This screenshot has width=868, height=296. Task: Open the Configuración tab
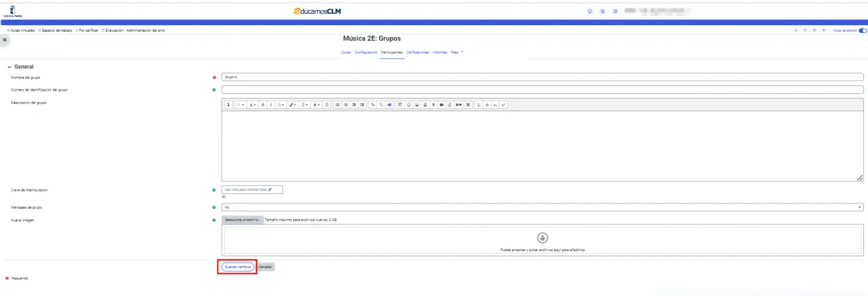click(x=366, y=52)
